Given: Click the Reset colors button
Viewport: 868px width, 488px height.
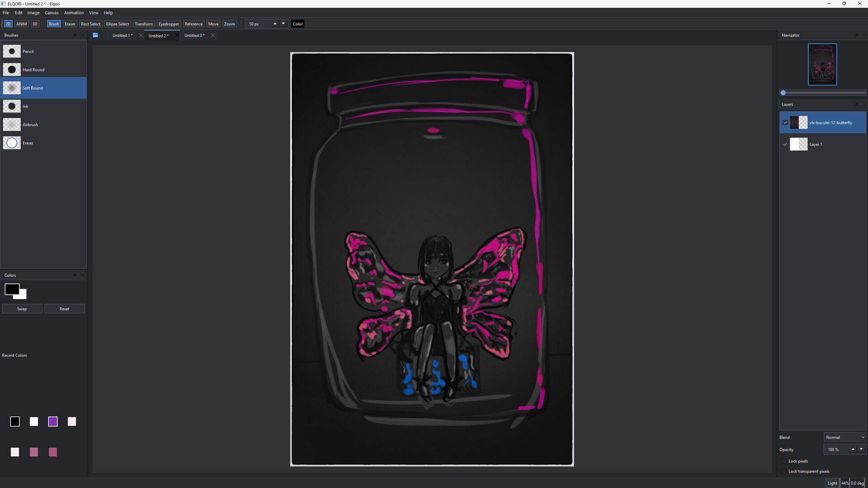Looking at the screenshot, I should [65, 309].
